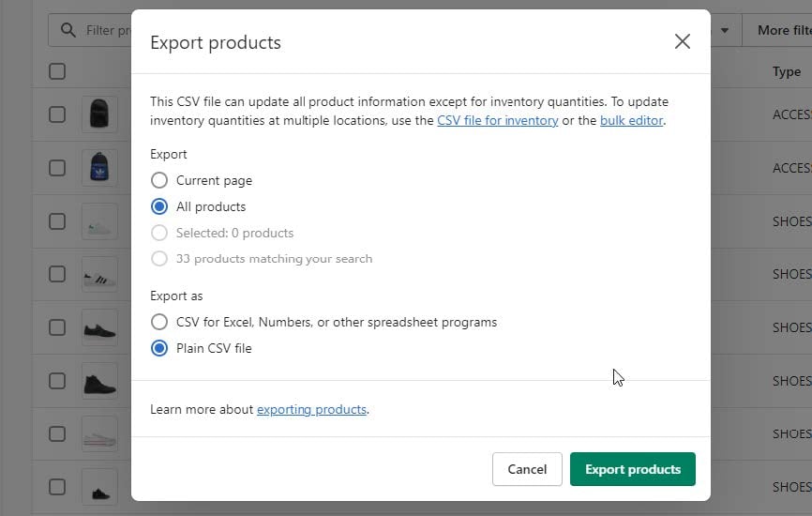Viewport: 812px width, 516px height.
Task: Click the black high-top shoe thumbnail
Action: (x=99, y=381)
